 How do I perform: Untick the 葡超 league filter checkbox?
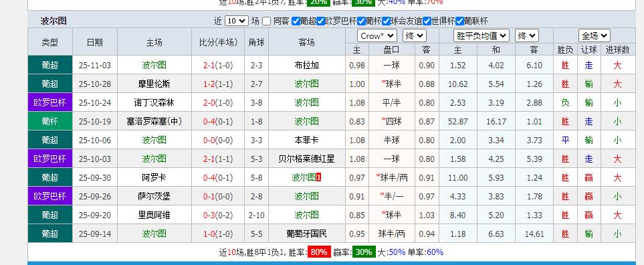(x=296, y=21)
